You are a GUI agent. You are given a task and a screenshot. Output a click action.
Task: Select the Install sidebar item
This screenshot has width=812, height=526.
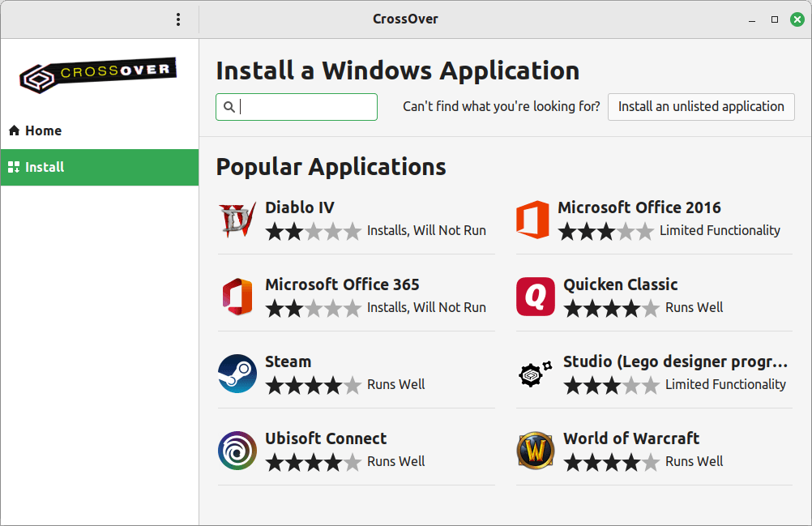[x=45, y=167]
